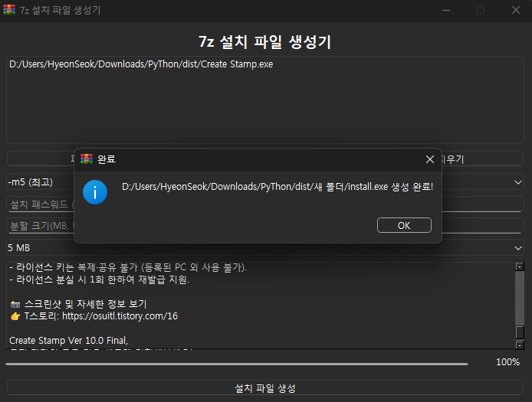The image size is (532, 402).
Task: Click the 라이선스 분실 시 1회 line
Action: coord(100,279)
